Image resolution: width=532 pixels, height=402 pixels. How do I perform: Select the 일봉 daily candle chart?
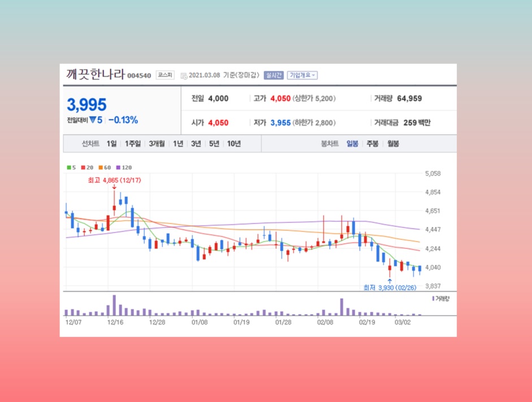[x=352, y=144]
